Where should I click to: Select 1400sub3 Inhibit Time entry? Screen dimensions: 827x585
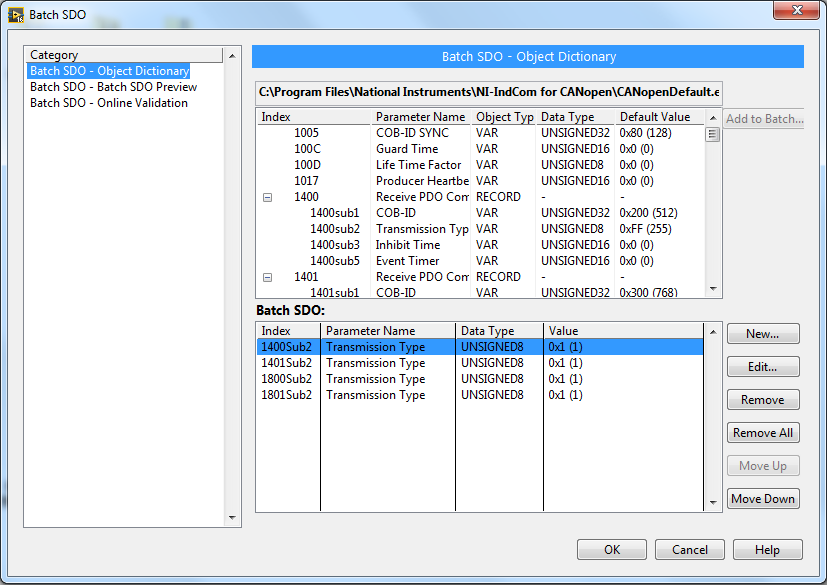click(480, 245)
